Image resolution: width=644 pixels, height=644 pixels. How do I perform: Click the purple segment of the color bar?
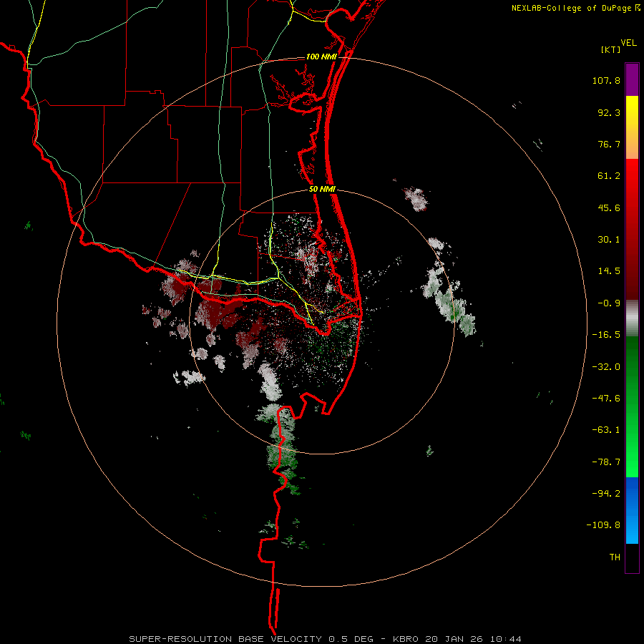(632, 79)
